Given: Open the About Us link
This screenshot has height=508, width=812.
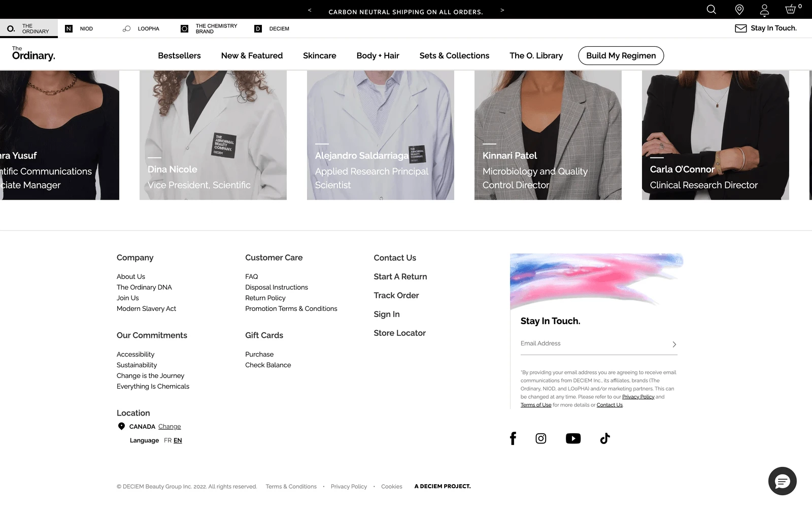Looking at the screenshot, I should (131, 277).
